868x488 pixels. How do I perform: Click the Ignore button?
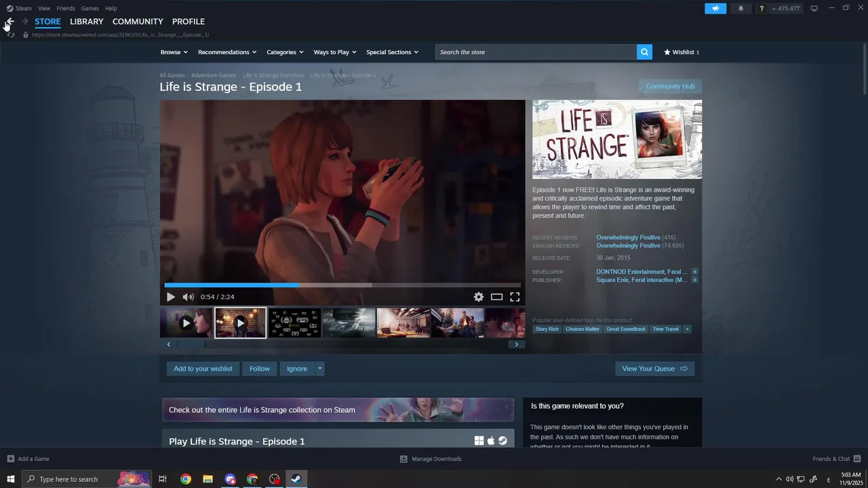click(x=297, y=369)
